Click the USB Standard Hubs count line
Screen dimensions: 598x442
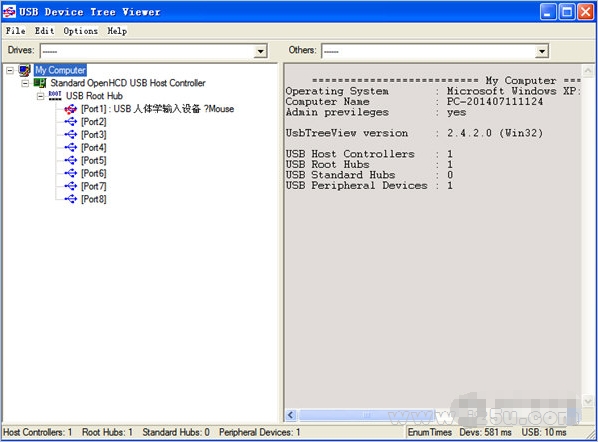tap(369, 175)
